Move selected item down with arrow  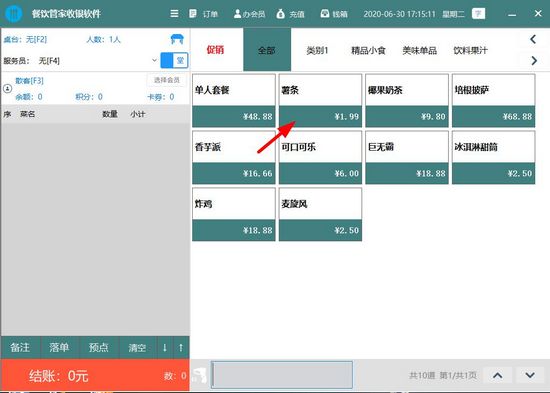pos(165,347)
